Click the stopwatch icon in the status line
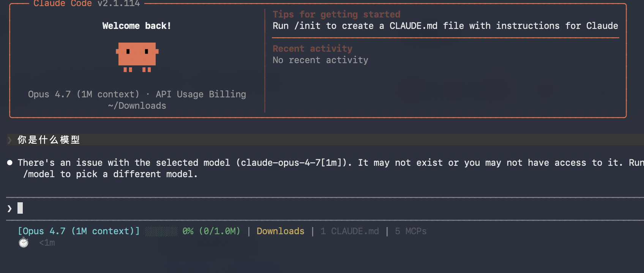The image size is (644, 273). (24, 242)
